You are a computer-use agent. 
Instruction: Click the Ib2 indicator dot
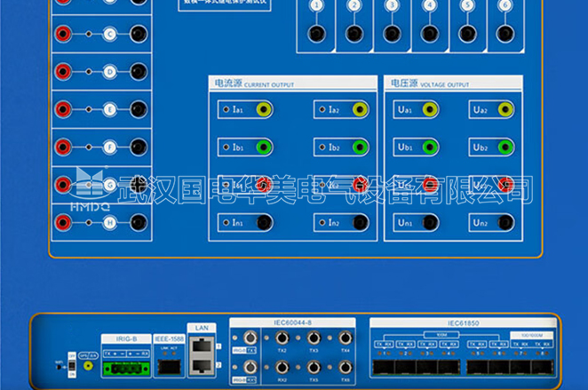(322, 147)
